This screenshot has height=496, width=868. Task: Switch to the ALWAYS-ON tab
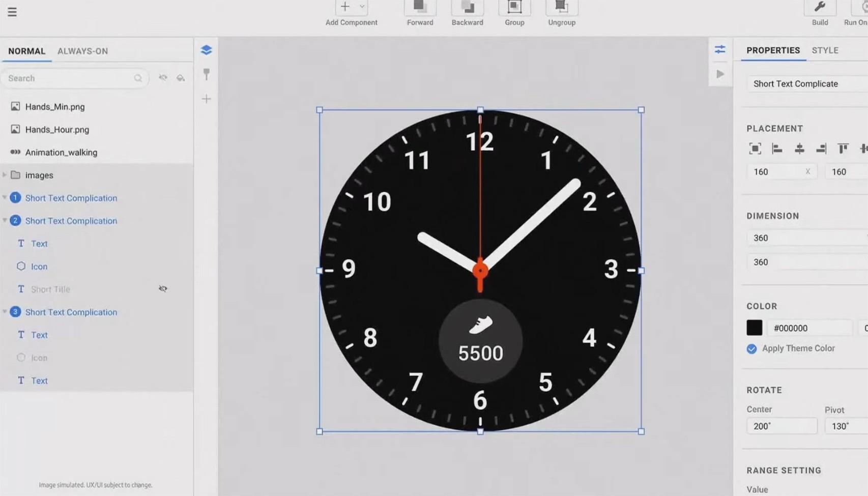click(x=83, y=51)
